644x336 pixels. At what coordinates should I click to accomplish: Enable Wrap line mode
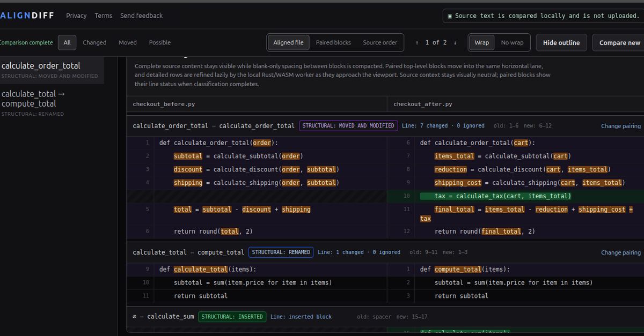(x=482, y=42)
